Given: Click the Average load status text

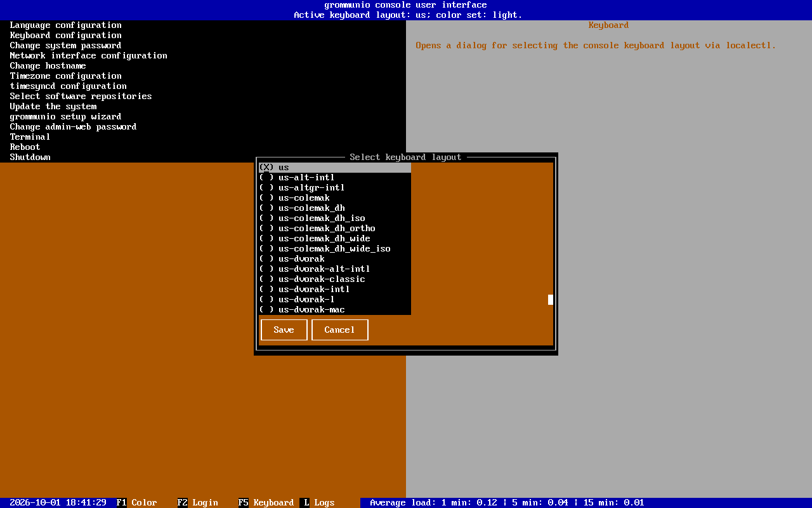Looking at the screenshot, I should point(507,503).
